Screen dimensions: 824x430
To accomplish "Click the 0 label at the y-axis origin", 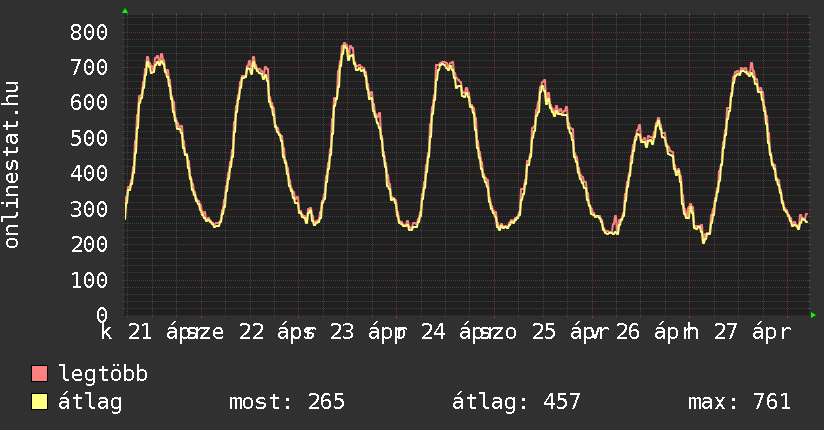I will tap(101, 315).
